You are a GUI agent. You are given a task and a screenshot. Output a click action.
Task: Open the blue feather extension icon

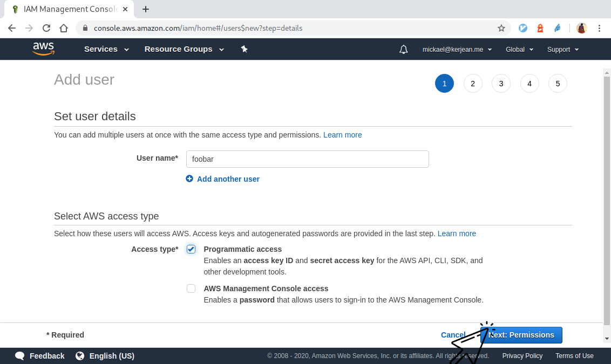coord(558,28)
